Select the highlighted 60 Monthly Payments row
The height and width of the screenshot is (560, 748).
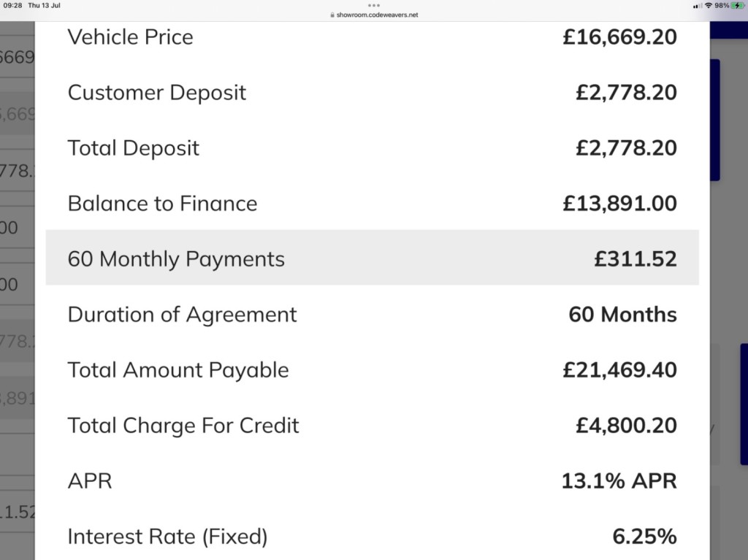pos(372,258)
